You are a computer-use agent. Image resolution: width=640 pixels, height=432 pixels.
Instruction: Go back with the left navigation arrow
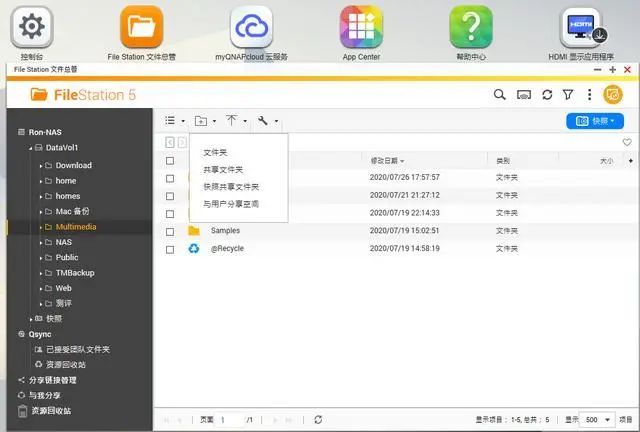[x=170, y=142]
